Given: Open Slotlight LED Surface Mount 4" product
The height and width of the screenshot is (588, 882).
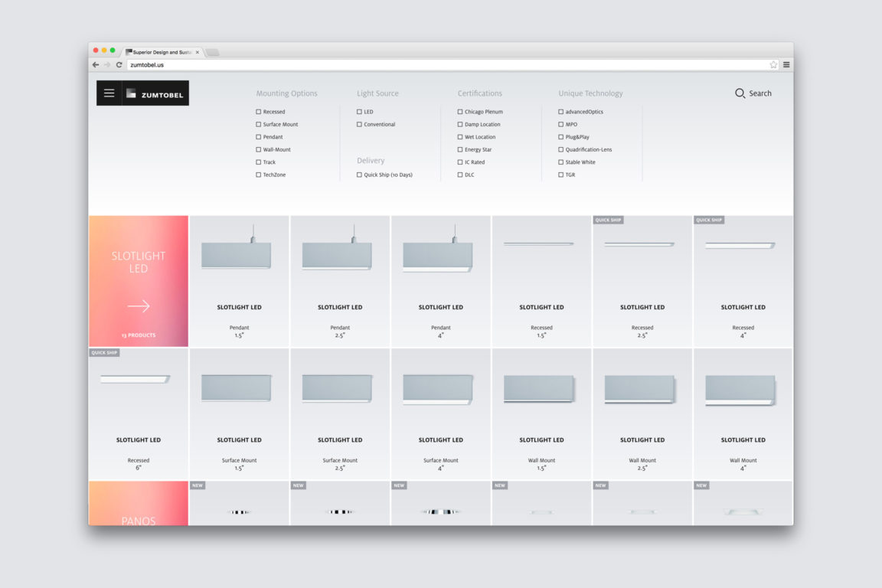Looking at the screenshot, I should tap(440, 413).
